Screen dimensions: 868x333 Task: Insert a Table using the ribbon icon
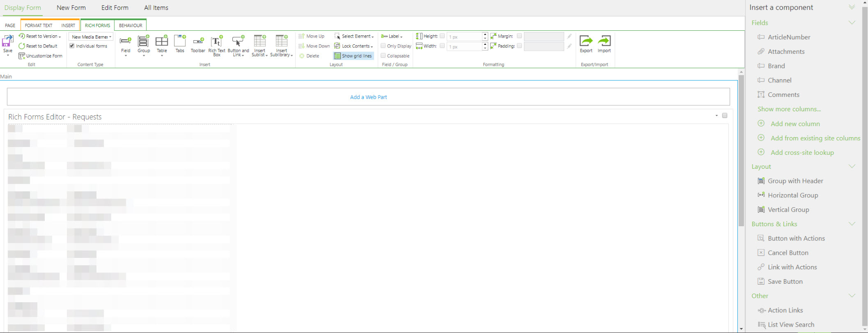click(161, 42)
